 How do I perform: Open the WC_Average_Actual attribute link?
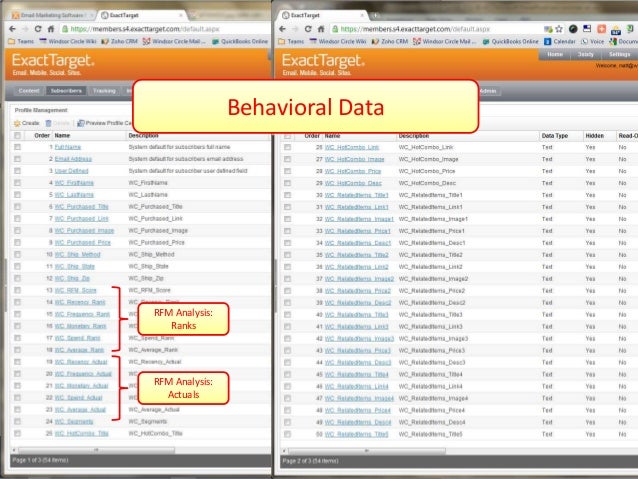pyautogui.click(x=80, y=409)
